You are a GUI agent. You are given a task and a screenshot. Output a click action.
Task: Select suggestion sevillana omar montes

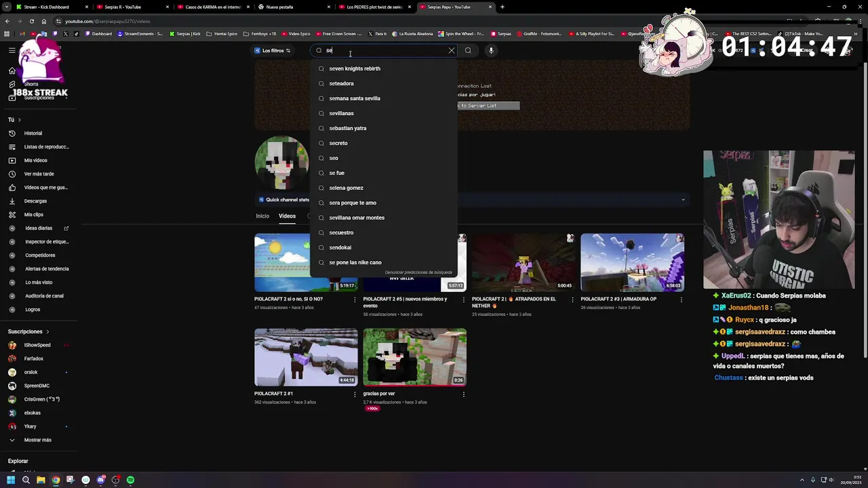click(384, 218)
